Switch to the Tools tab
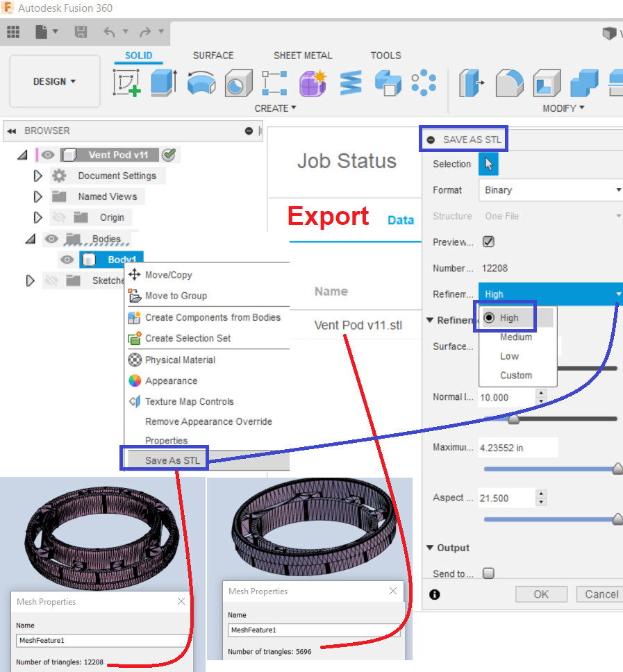 [386, 56]
